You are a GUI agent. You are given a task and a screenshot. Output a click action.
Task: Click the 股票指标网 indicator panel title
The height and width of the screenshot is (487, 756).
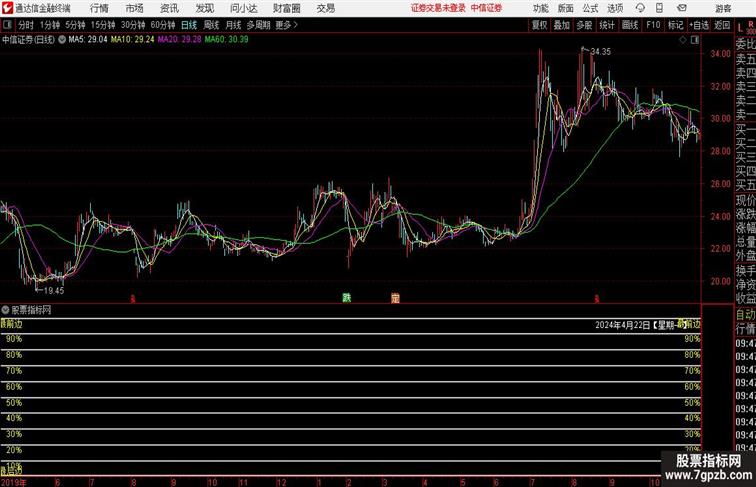31,310
